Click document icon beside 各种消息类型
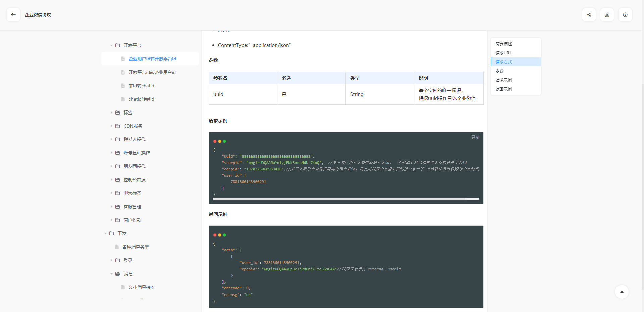The width and height of the screenshot is (644, 312). pyautogui.click(x=117, y=247)
